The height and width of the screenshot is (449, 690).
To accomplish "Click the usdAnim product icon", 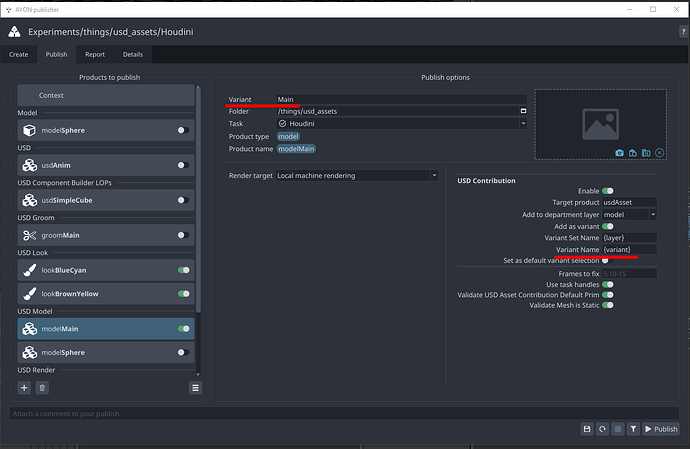I will (x=29, y=165).
